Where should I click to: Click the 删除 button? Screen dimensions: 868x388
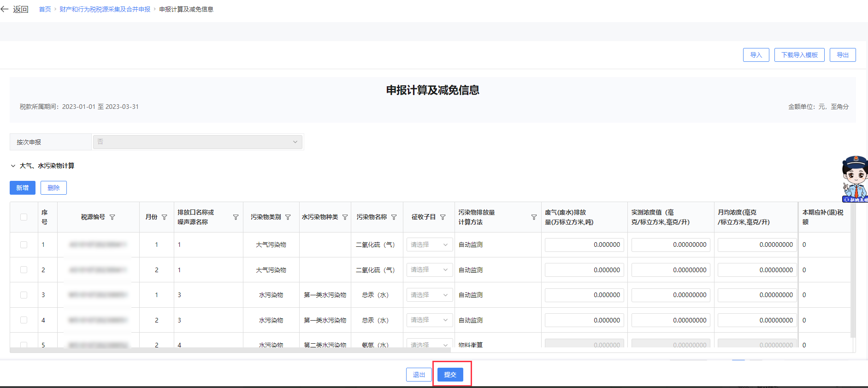(53, 188)
